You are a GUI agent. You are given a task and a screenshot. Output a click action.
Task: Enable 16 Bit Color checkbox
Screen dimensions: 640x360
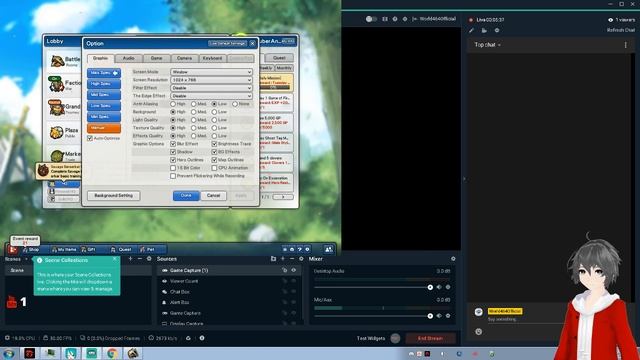pyautogui.click(x=173, y=168)
